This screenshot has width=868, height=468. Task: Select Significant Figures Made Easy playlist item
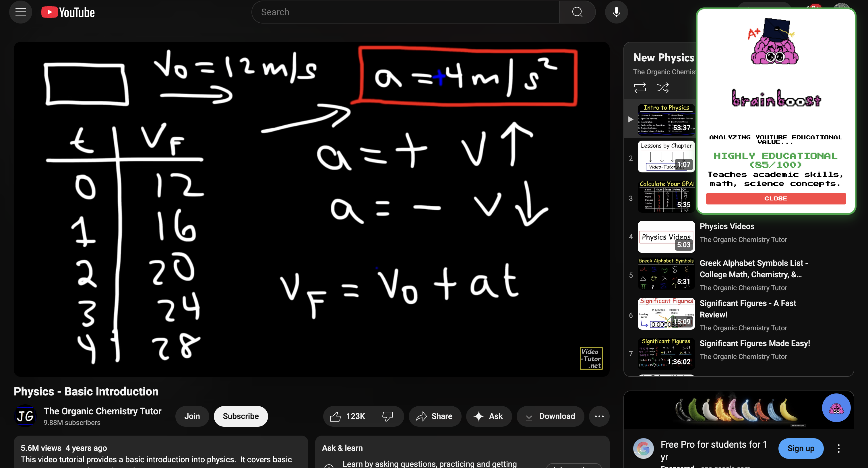(x=755, y=344)
